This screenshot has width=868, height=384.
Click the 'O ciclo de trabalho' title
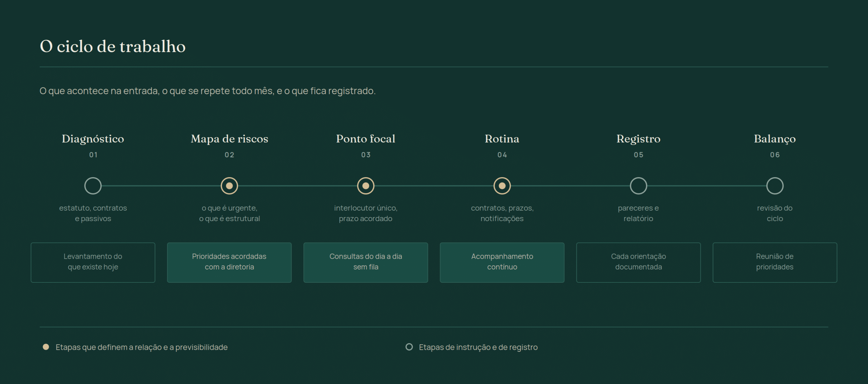[x=113, y=46]
